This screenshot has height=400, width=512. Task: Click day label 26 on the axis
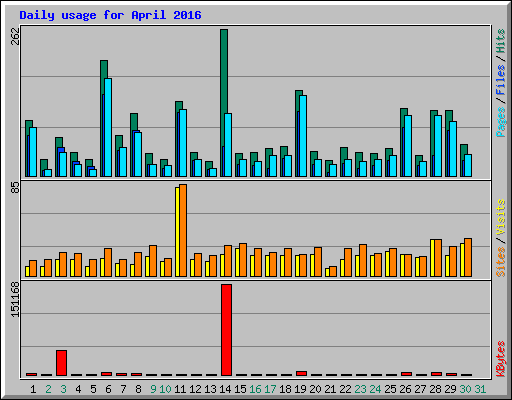point(405,389)
